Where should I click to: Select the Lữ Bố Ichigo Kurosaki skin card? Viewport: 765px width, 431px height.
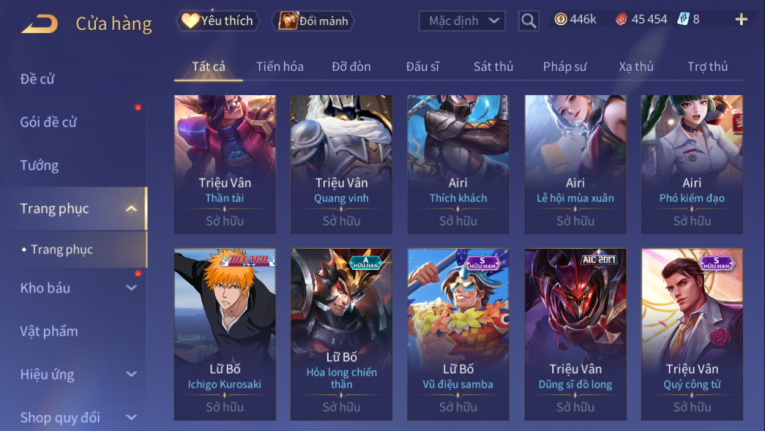coord(225,334)
